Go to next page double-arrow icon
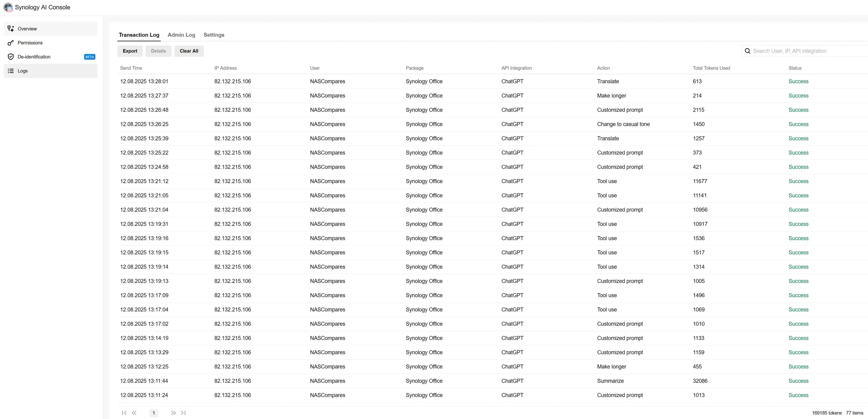The height and width of the screenshot is (419, 868). coord(173,413)
